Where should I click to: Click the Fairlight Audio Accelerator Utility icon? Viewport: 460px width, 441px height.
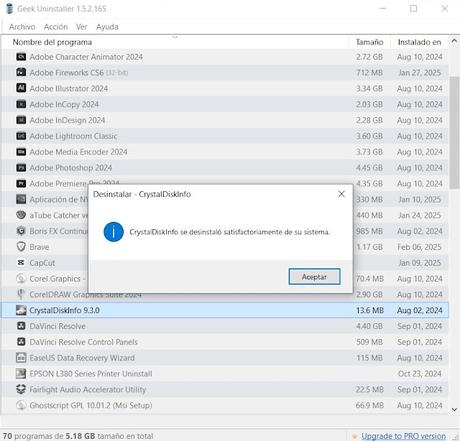point(21,389)
